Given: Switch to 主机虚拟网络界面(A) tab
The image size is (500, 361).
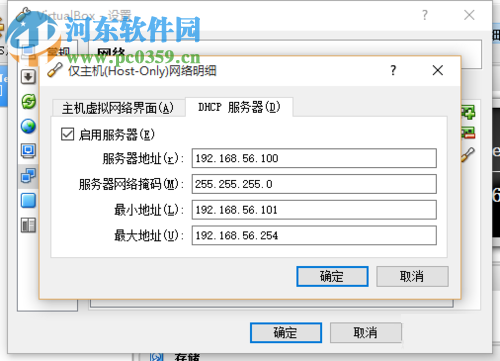Looking at the screenshot, I should click(118, 108).
